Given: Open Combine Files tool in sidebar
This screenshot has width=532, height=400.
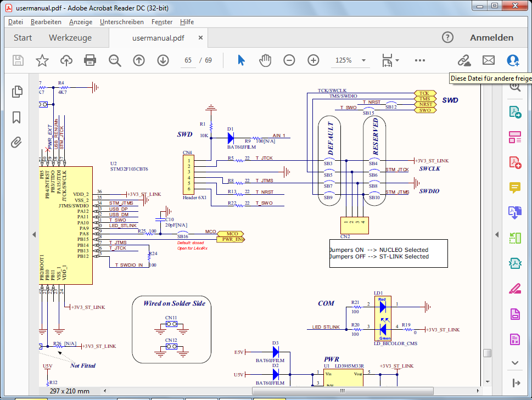Looking at the screenshot, I should pyautogui.click(x=515, y=212).
